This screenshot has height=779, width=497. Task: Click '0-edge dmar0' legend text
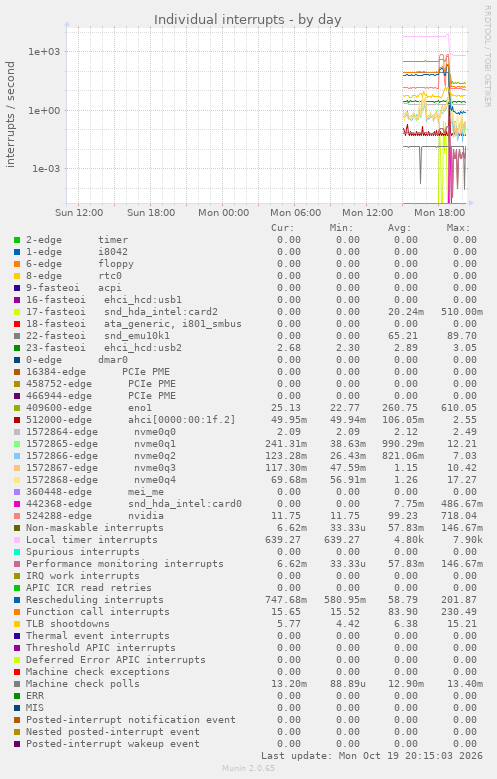coord(77,360)
